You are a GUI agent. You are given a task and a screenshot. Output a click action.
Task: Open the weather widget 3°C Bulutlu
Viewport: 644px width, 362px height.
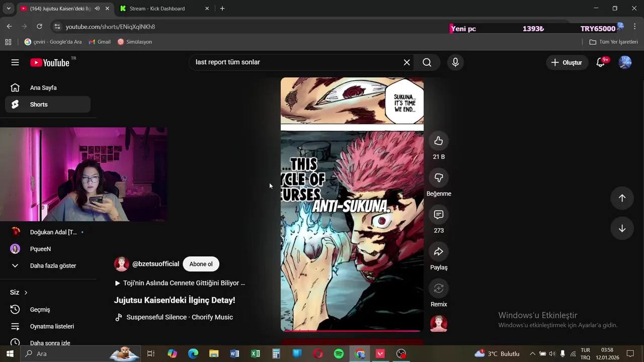point(497,353)
